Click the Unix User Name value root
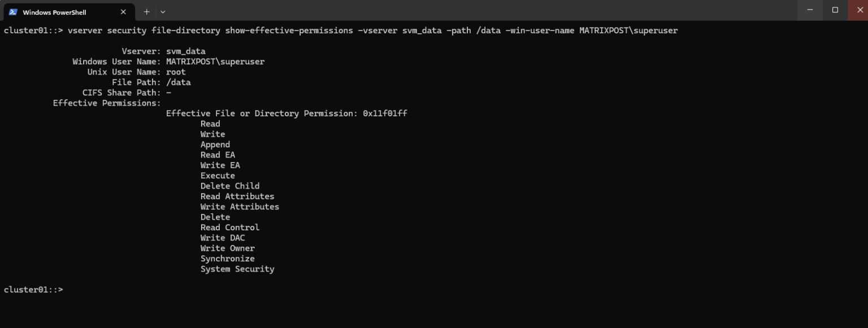 176,72
